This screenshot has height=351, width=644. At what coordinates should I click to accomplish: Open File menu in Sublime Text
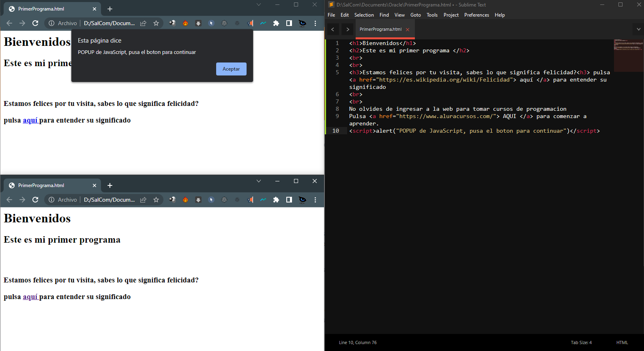click(331, 15)
